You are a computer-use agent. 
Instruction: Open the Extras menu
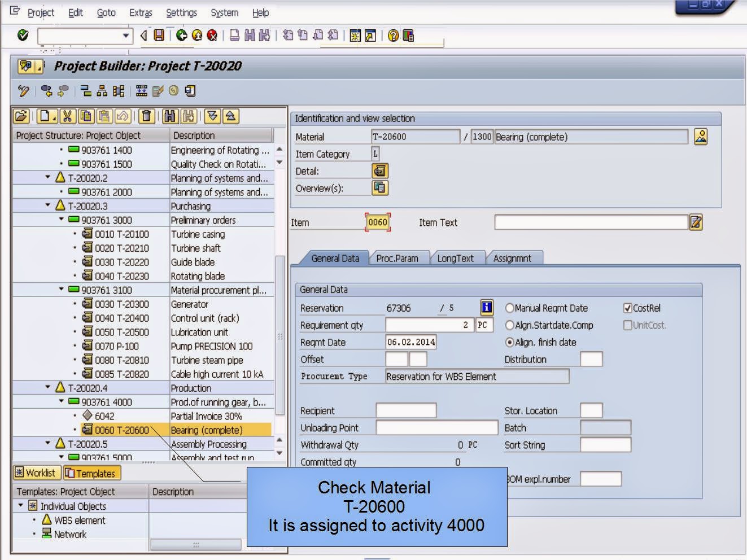point(140,12)
